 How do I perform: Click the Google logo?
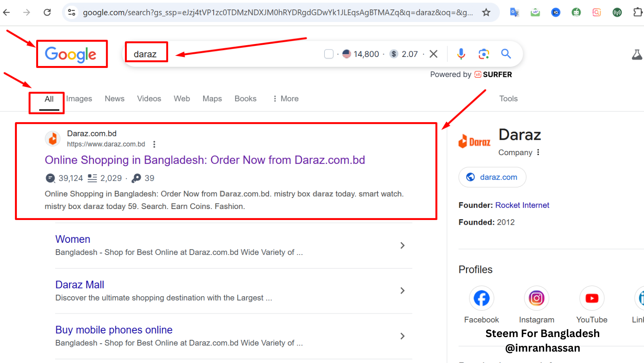71,54
